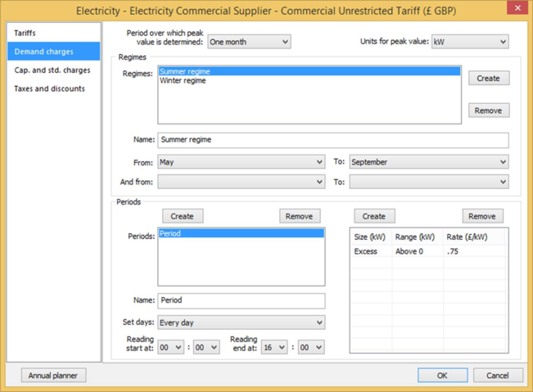Remove the selected regime
The image size is (533, 392).
[488, 110]
